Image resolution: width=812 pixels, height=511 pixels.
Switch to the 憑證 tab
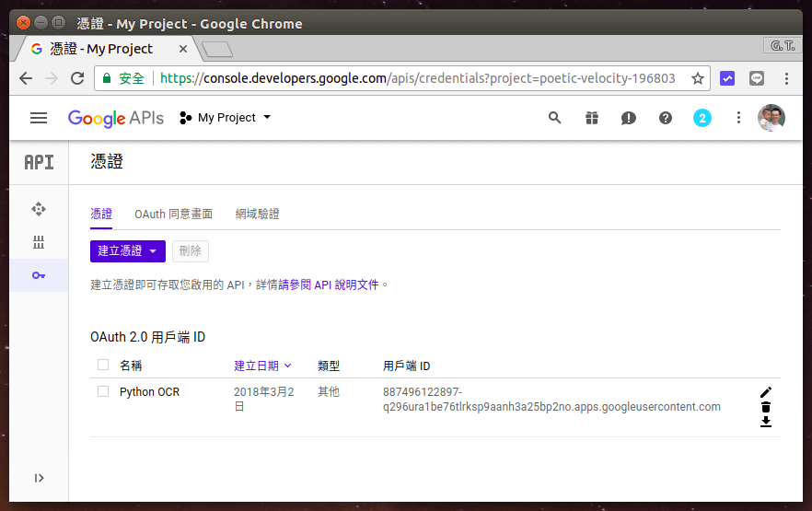(x=101, y=215)
